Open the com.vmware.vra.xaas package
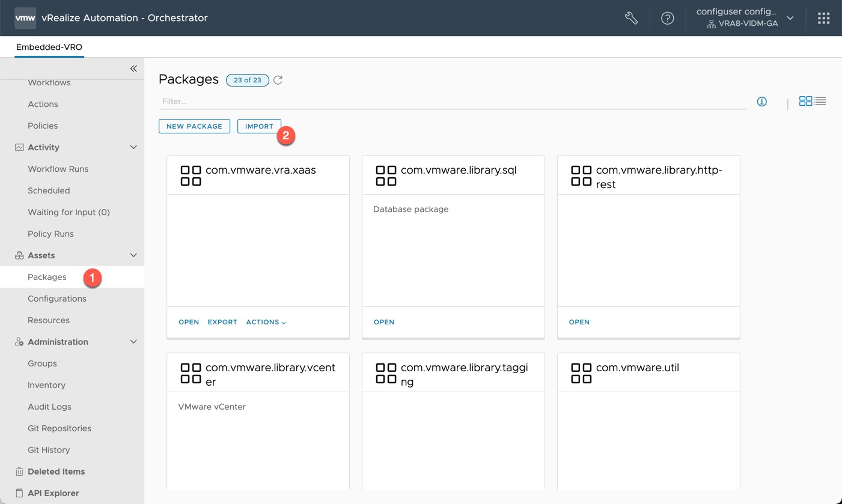842x504 pixels. click(189, 322)
